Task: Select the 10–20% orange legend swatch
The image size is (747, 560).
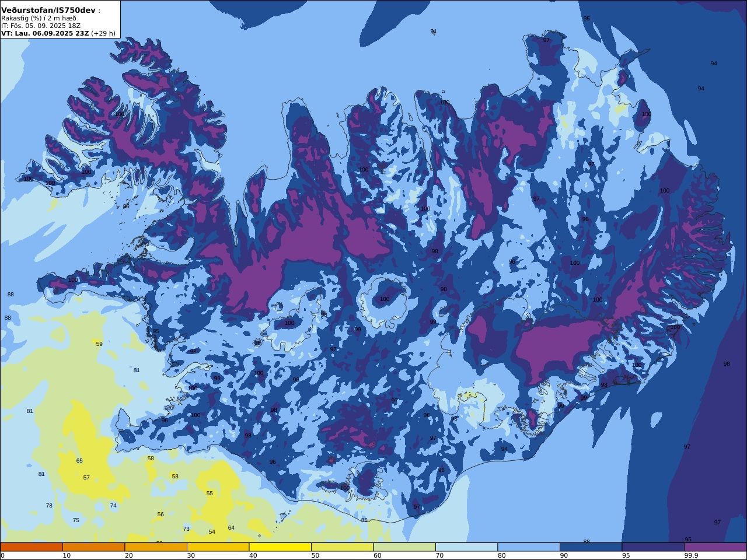Action: point(93,547)
